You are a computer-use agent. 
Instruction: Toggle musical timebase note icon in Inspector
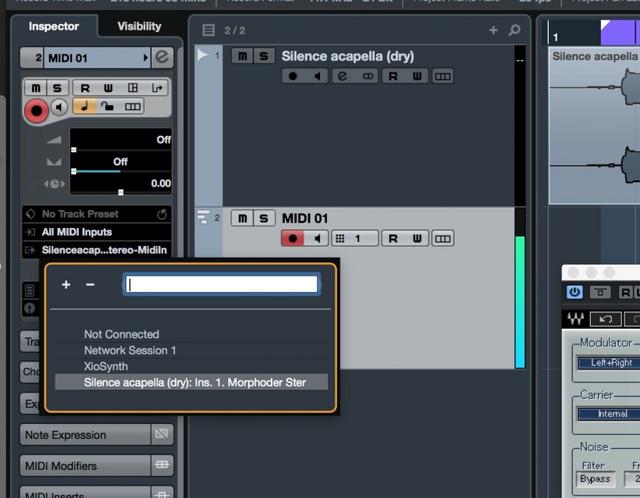[x=84, y=107]
